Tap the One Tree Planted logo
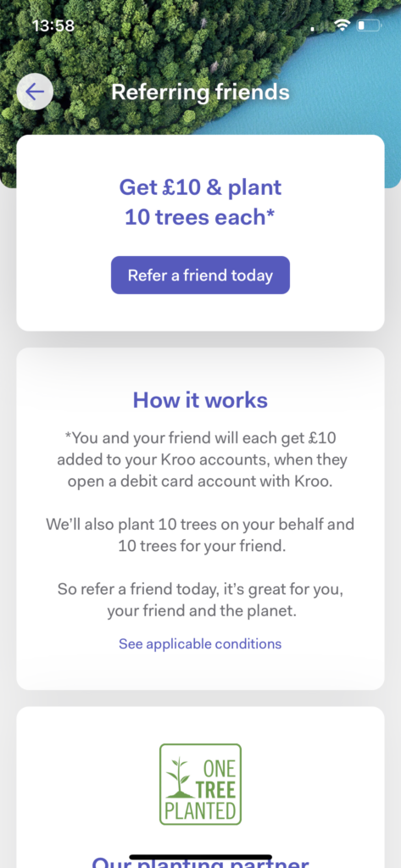This screenshot has width=401, height=868. 200,784
